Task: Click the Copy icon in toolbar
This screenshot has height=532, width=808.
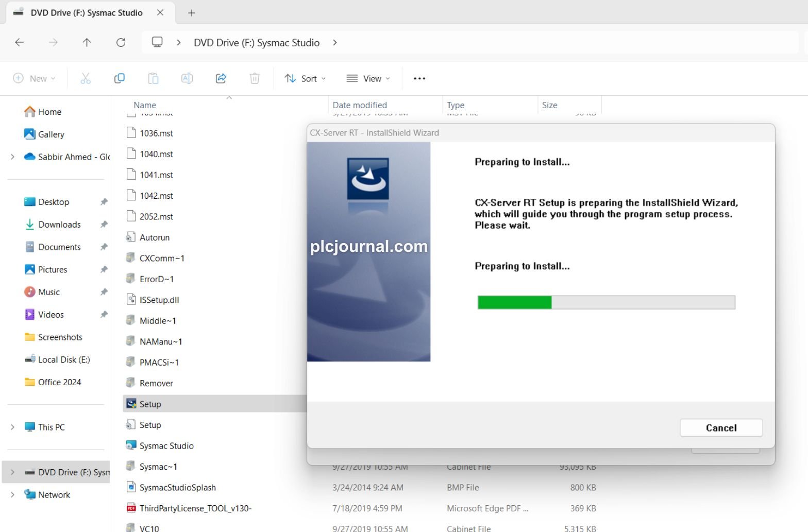Action: pos(119,78)
